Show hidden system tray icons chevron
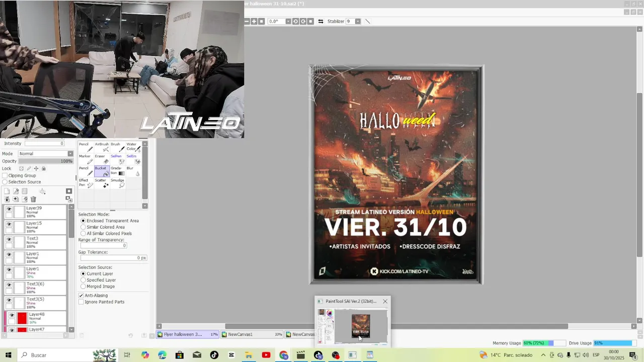Image resolution: width=644 pixels, height=362 pixels. [543, 355]
